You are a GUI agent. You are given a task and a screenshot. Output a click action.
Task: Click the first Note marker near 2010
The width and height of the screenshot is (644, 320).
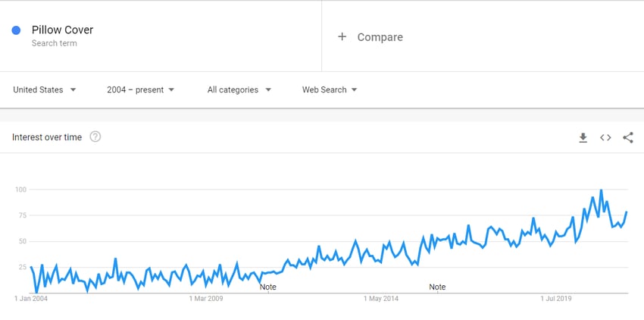(267, 287)
